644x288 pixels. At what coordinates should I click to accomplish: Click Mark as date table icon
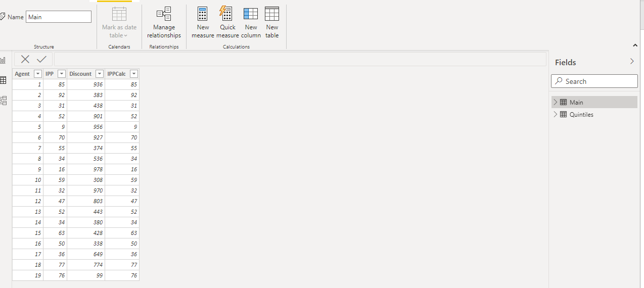[119, 14]
